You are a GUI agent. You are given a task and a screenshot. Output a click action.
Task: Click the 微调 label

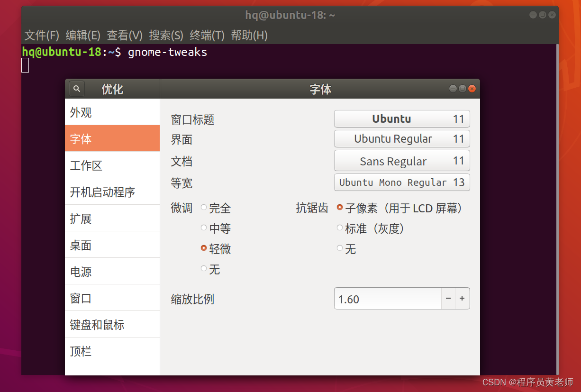click(x=182, y=208)
